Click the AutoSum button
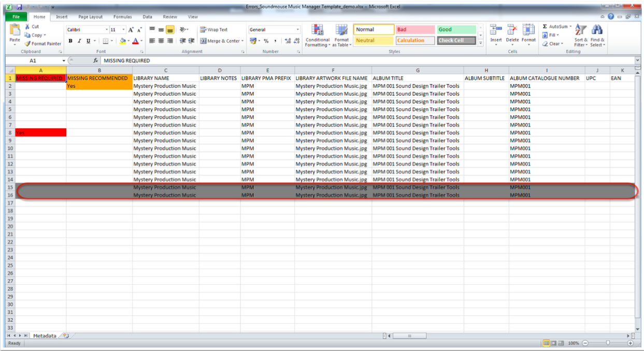This screenshot has height=351, width=644. coord(557,26)
